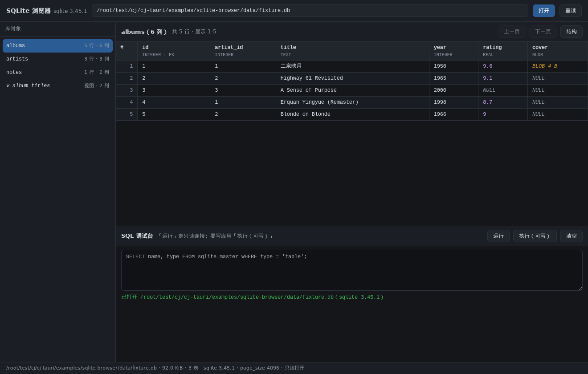Click the BLOB 4 B cover cell
This screenshot has height=374, width=588.
[558, 66]
